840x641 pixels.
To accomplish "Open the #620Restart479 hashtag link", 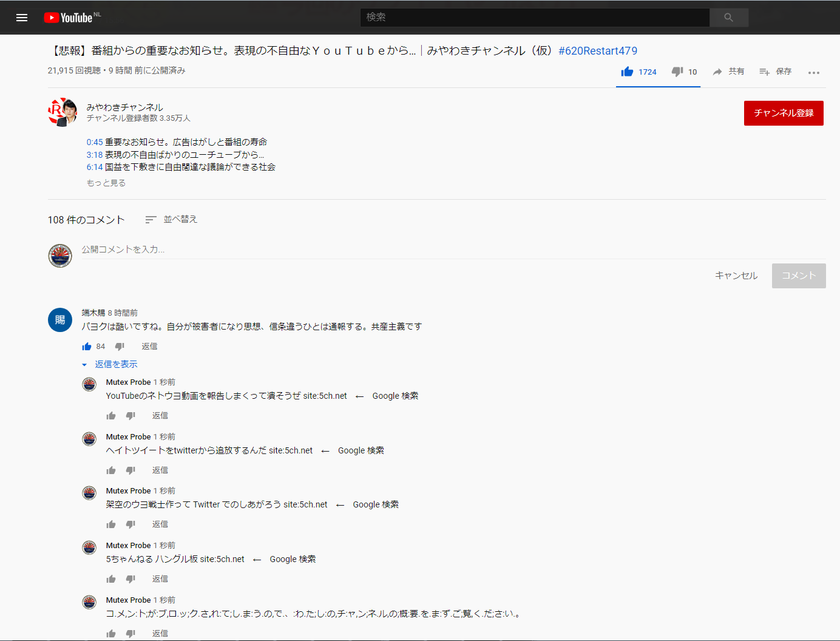I will click(597, 51).
